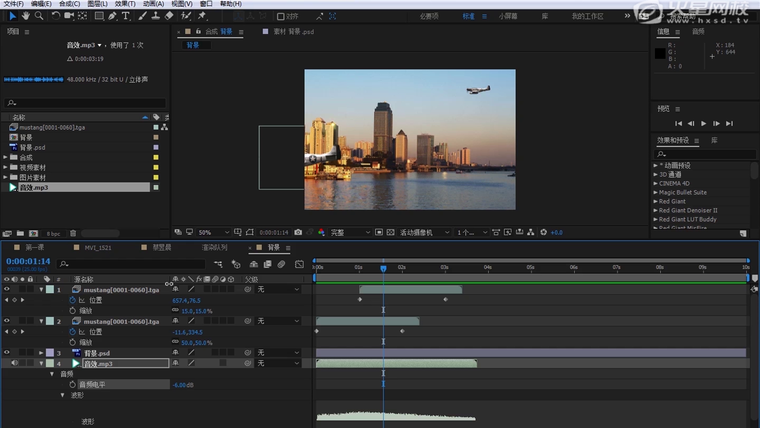Click the Play button in preview panel
Image resolution: width=760 pixels, height=428 pixels.
703,123
